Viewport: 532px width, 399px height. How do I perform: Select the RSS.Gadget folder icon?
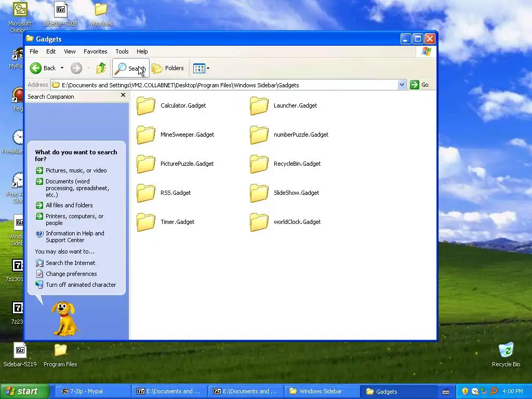146,193
